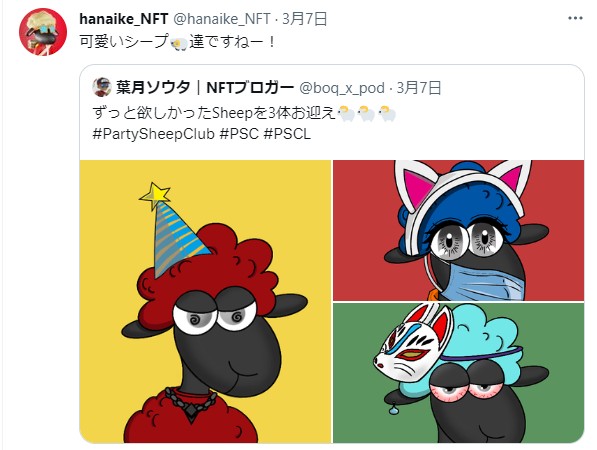The image size is (597, 450).
Task: Open the sheep with fox mask image
Action: coord(458,373)
